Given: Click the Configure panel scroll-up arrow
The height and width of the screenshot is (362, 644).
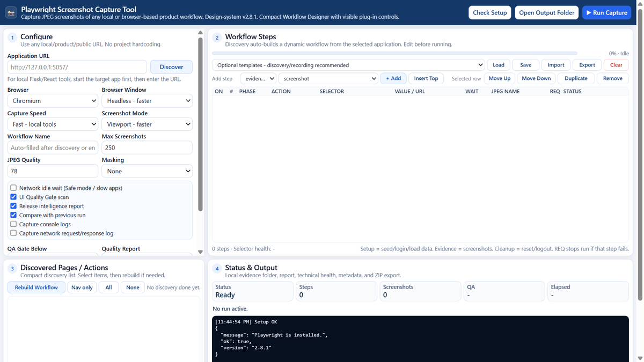Looking at the screenshot, I should pyautogui.click(x=200, y=32).
